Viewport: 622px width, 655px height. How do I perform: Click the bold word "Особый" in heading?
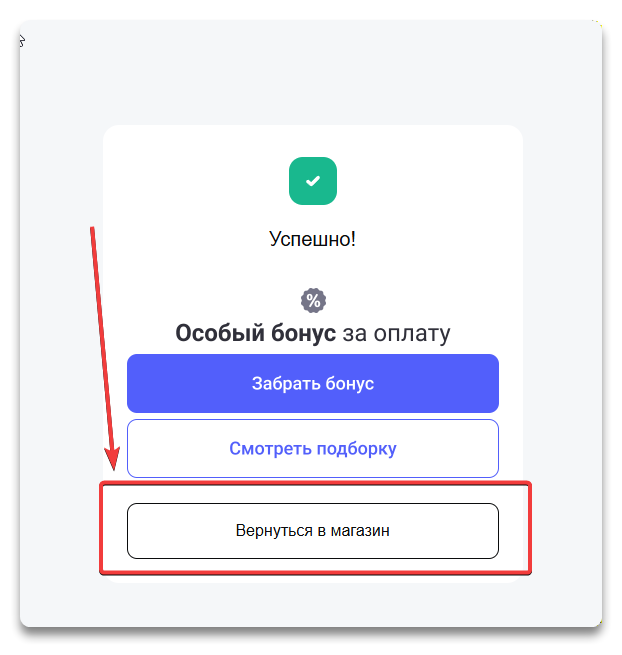tap(215, 334)
